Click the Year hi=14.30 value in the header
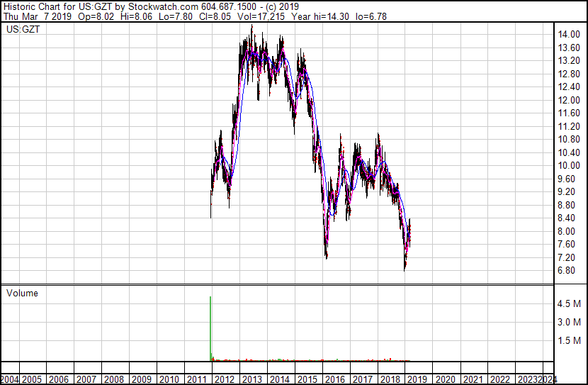This screenshot has height=385, width=588. pos(320,16)
